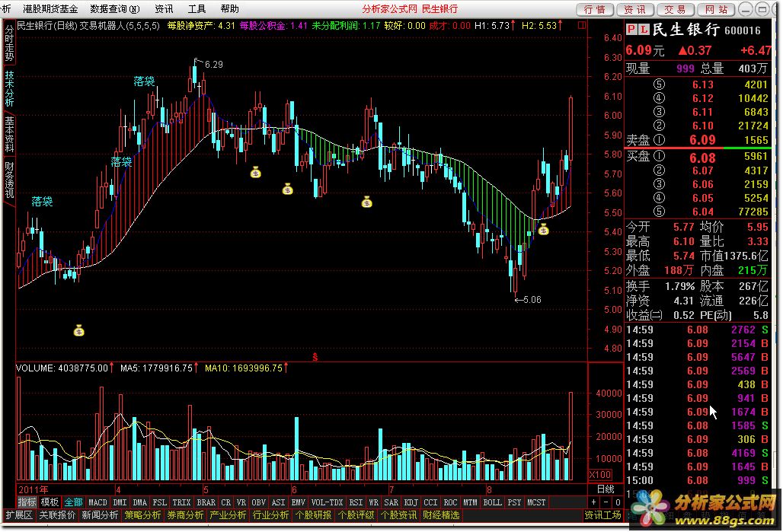
Task: Apply the VOL-TDX indicator
Action: click(x=327, y=502)
